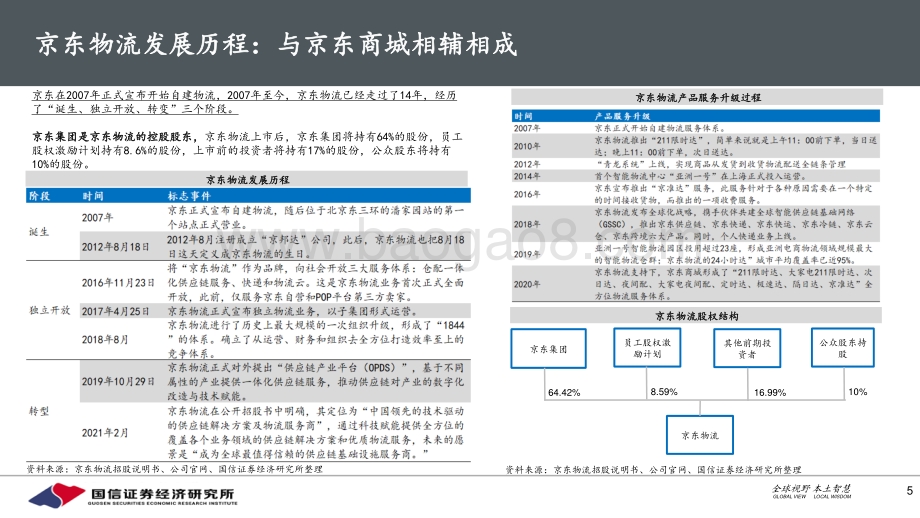This screenshot has height=518, width=920.
Task: Click column header 标志事件
Action: click(x=189, y=196)
